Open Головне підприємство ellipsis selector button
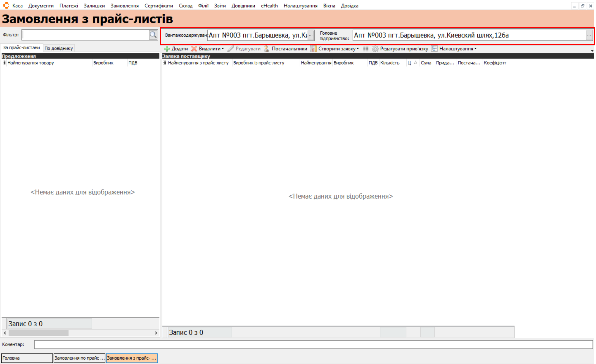The width and height of the screenshot is (596, 364). pos(589,35)
